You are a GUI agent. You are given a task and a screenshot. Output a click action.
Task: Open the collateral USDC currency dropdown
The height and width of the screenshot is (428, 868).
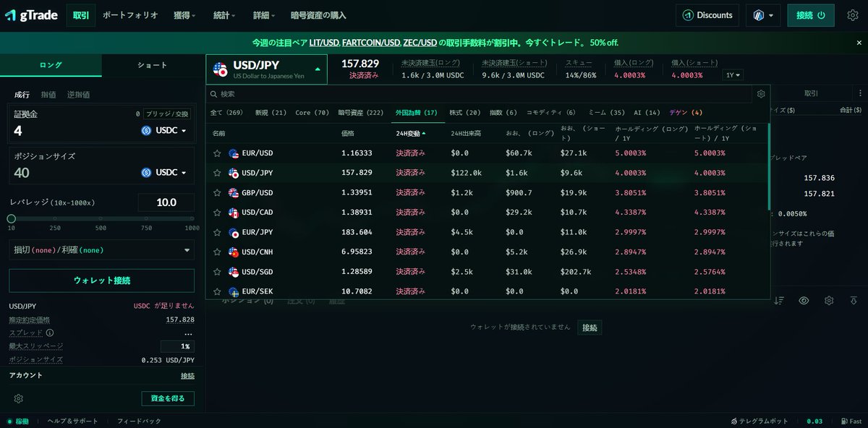point(164,131)
